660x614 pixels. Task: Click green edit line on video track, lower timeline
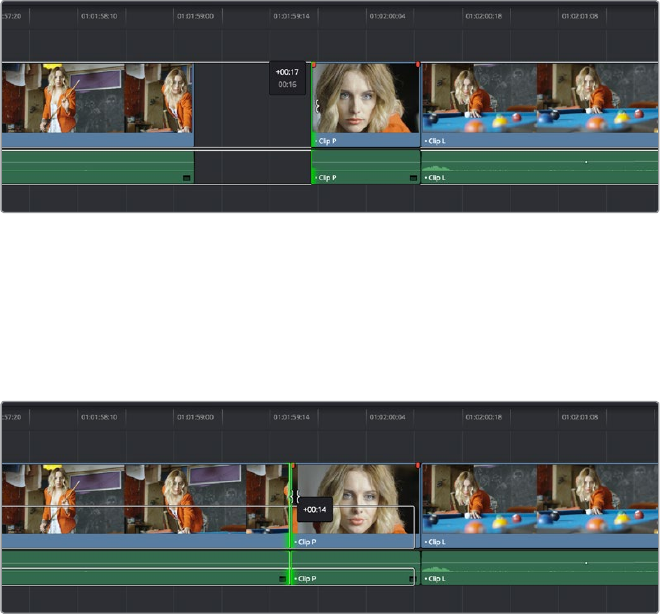290,505
